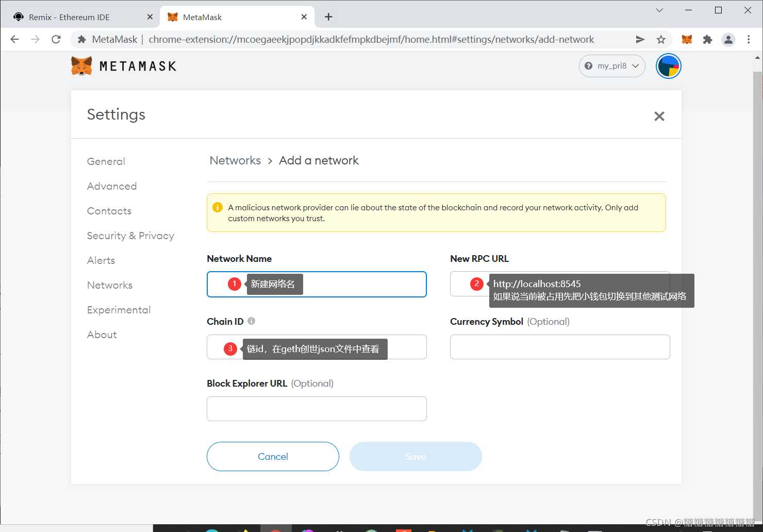Open Chrome three-dot menu
The height and width of the screenshot is (532, 763).
[749, 39]
